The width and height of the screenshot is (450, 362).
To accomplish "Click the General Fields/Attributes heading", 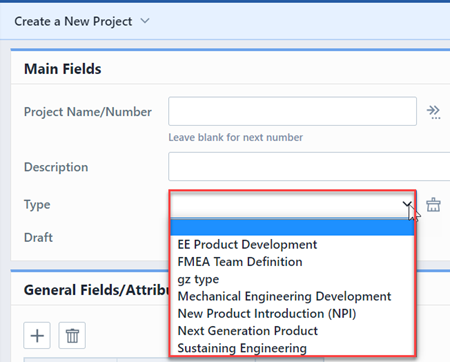I will click(x=97, y=290).
